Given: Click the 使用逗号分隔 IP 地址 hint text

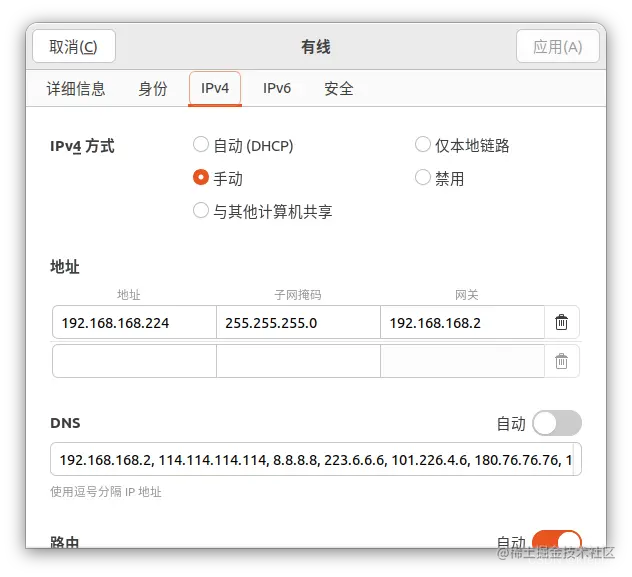Looking at the screenshot, I should [x=106, y=492].
